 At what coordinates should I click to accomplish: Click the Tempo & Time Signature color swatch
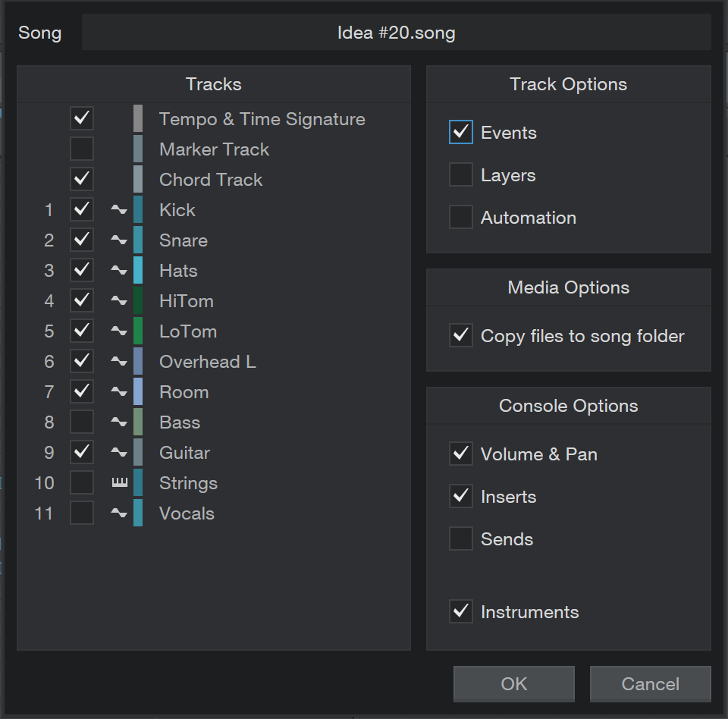coord(138,118)
